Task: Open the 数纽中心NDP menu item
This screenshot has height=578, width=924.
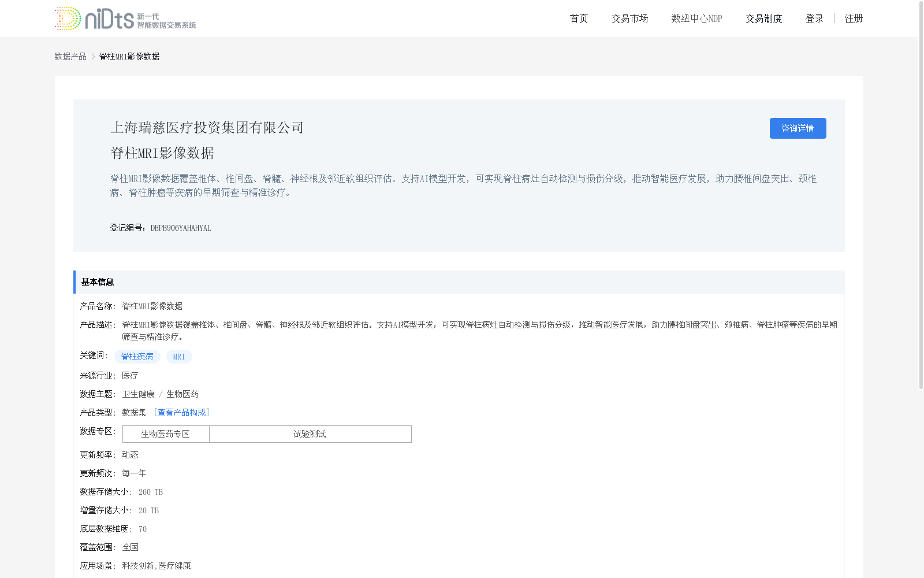Action: (696, 18)
